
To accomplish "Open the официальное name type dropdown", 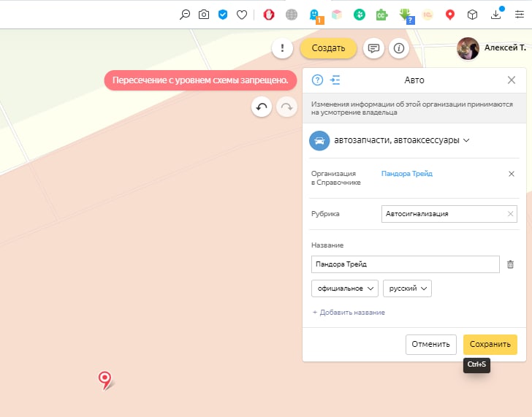I will [345, 288].
